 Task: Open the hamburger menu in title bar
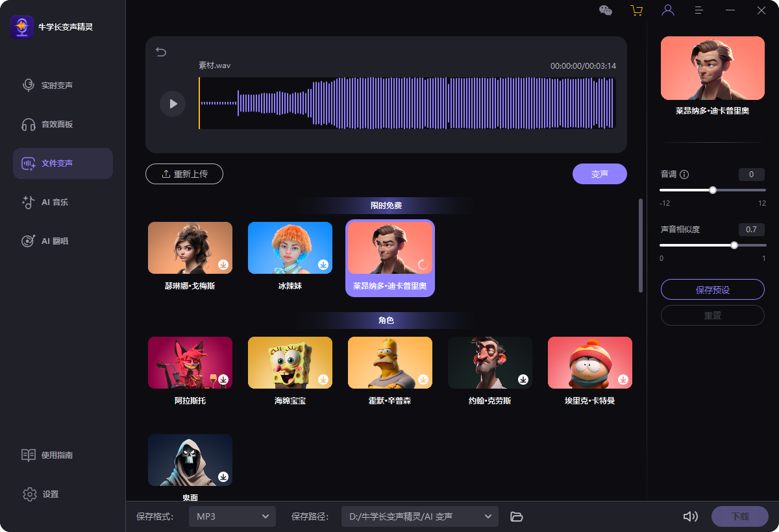tap(699, 10)
